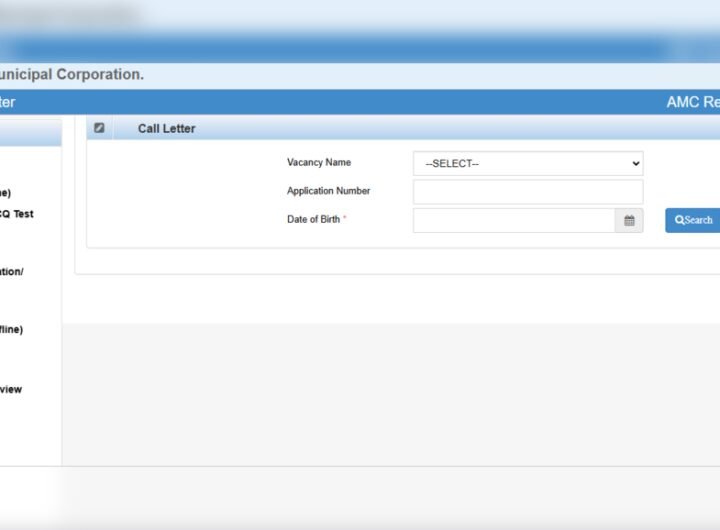Click the arrow on the --SELECT-- combo box
The image size is (720, 530).
click(635, 163)
